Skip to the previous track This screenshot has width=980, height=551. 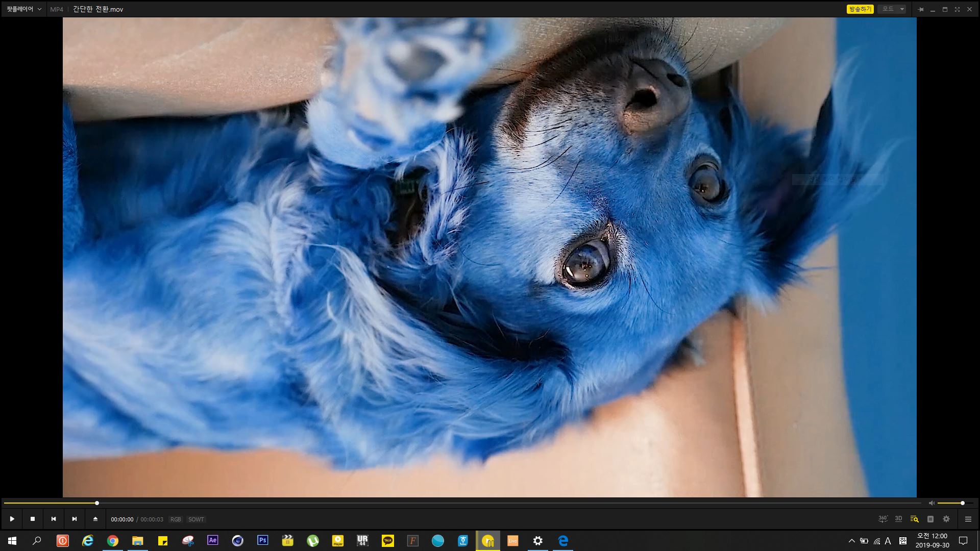(x=54, y=519)
